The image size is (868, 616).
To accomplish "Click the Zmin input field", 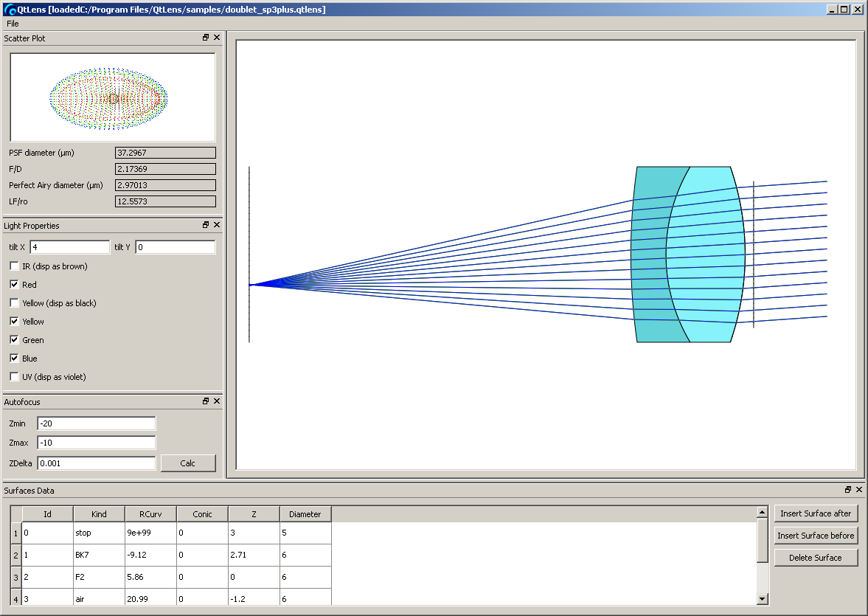I will coord(96,423).
